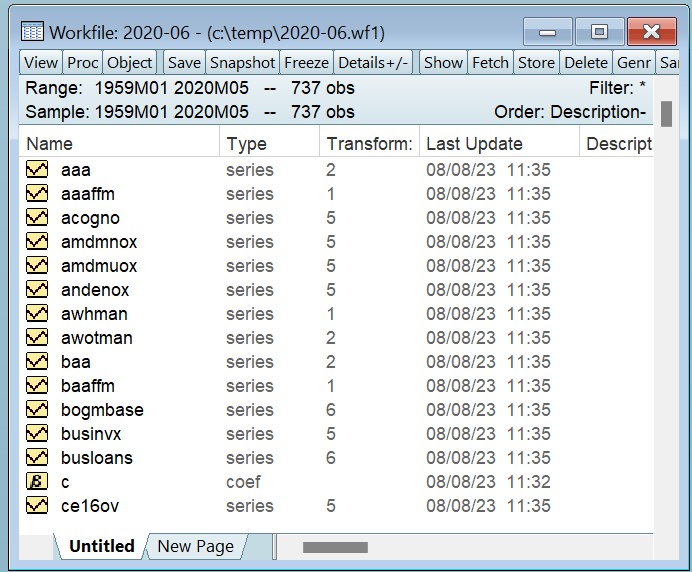
Task: Open the Proc menu
Action: point(83,62)
